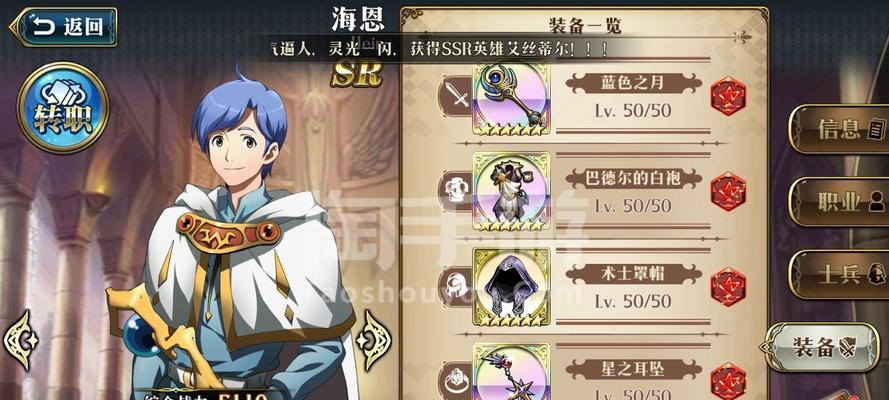
Task: Switch to previous hero with left arrow
Action: coord(20,341)
